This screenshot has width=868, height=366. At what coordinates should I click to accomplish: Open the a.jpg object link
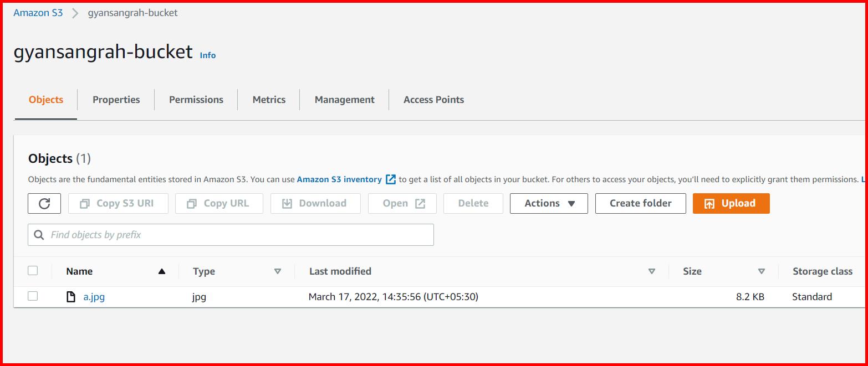tap(93, 296)
